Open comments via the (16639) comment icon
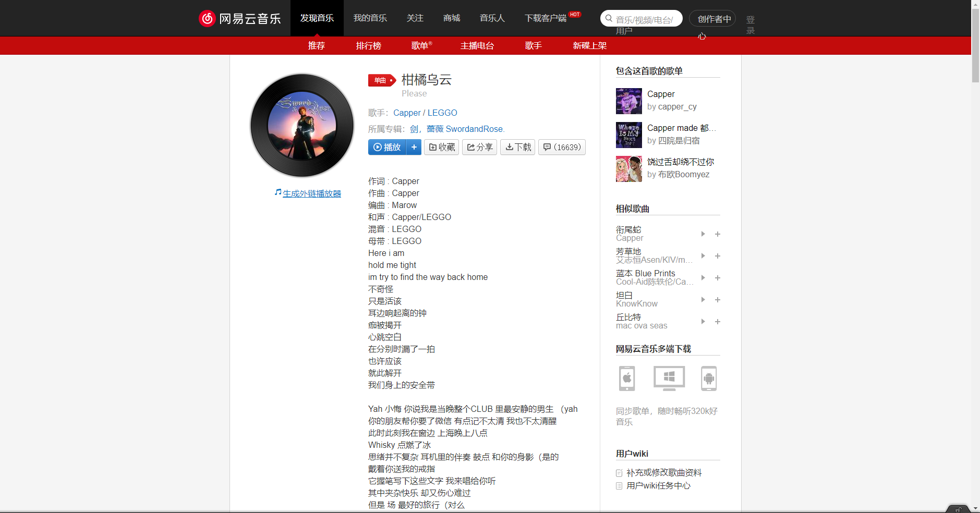 tap(562, 147)
